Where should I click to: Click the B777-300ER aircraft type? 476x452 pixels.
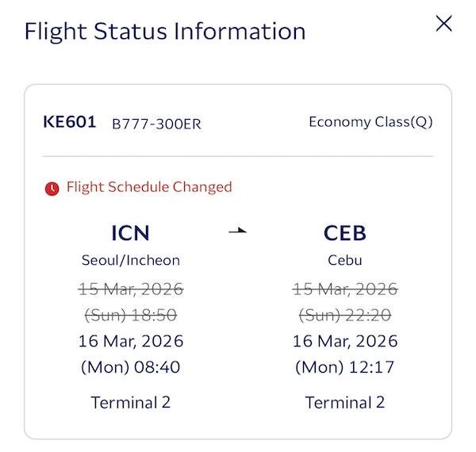(x=156, y=124)
